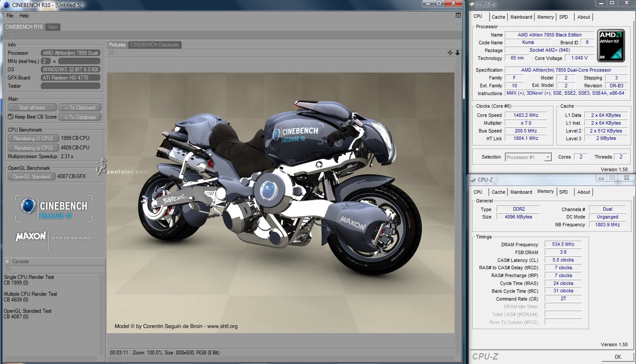The height and width of the screenshot is (364, 636).
Task: Select the Pictures tab
Action: click(x=117, y=45)
